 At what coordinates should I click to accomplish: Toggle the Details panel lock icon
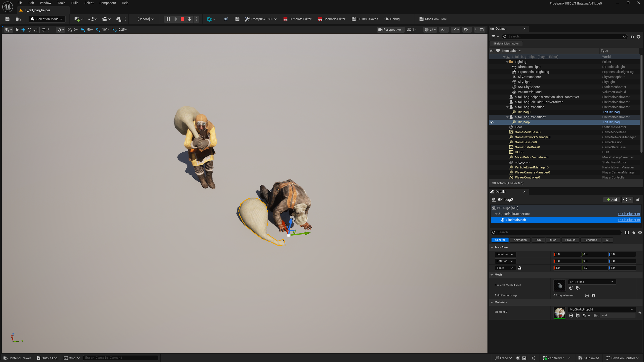point(638,200)
